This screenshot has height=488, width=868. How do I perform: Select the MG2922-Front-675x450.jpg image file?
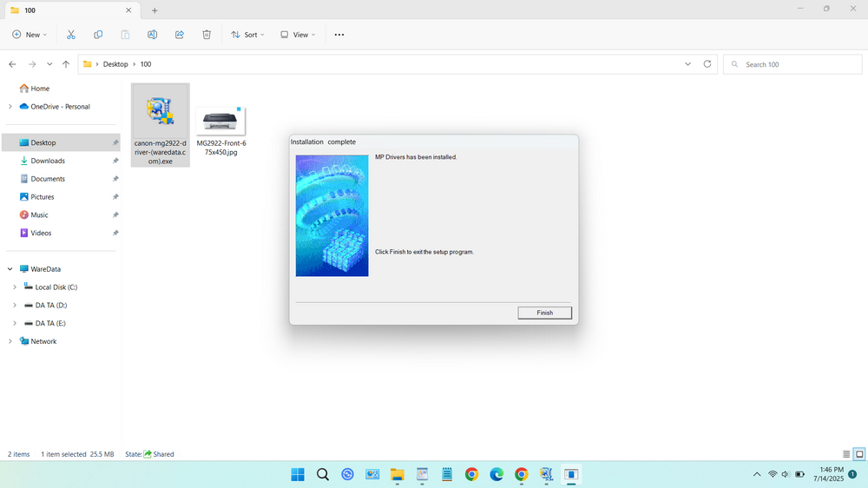coord(220,131)
